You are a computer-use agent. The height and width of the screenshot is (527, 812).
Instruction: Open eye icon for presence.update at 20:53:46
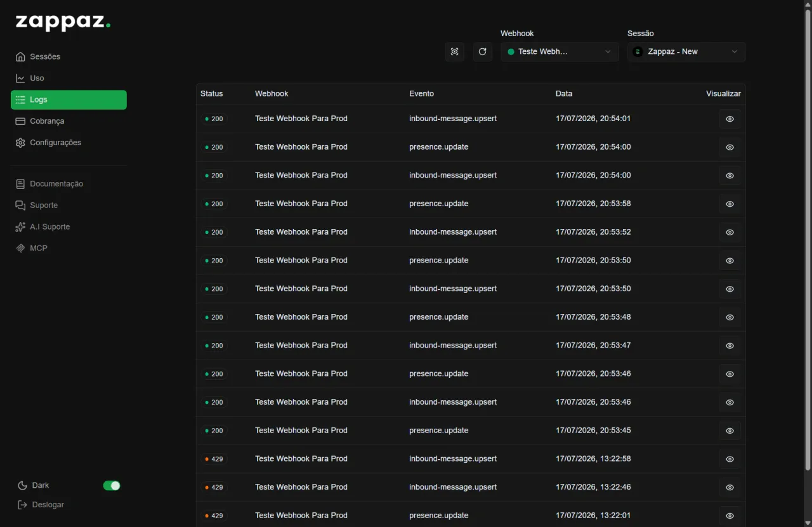(x=730, y=374)
